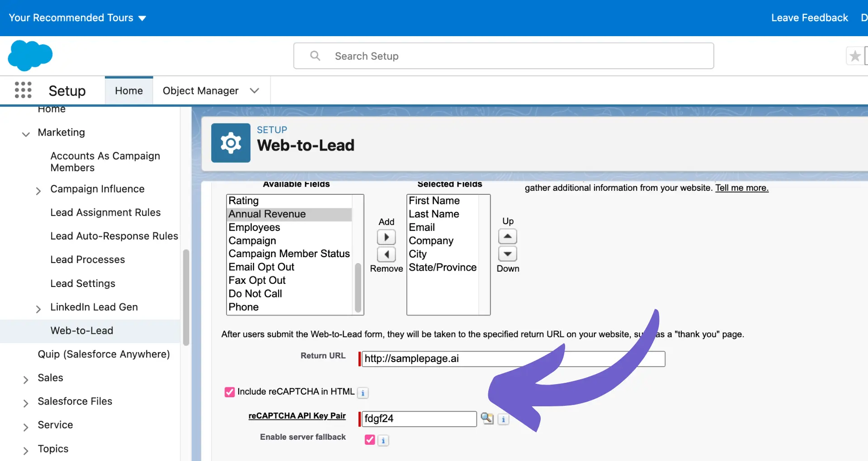Open Object Manager dropdown chevron
The width and height of the screenshot is (868, 461).
(255, 90)
